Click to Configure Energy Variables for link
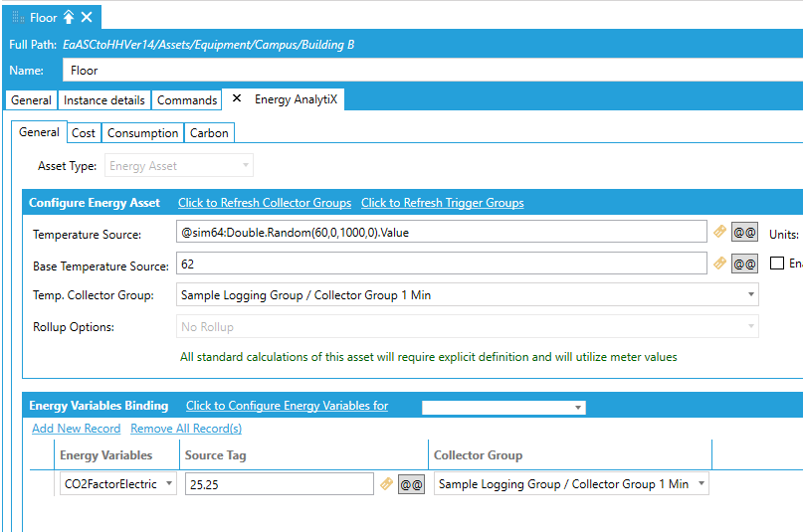Viewport: 803px width, 532px height. 287,406
